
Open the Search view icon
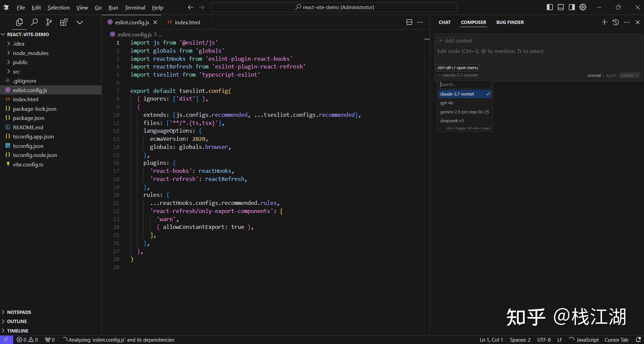pyautogui.click(x=34, y=22)
